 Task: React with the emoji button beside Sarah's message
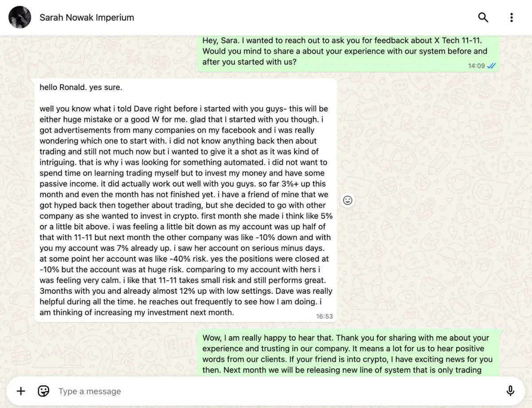tap(348, 200)
